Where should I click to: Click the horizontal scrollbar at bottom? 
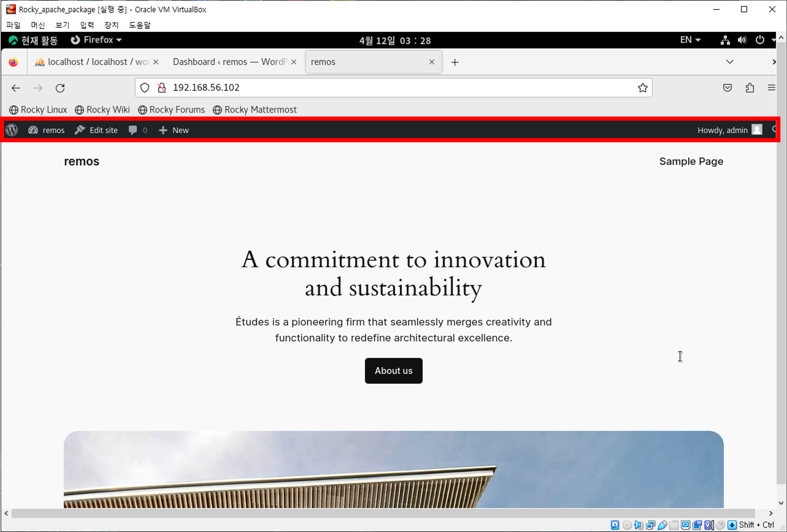383,513
